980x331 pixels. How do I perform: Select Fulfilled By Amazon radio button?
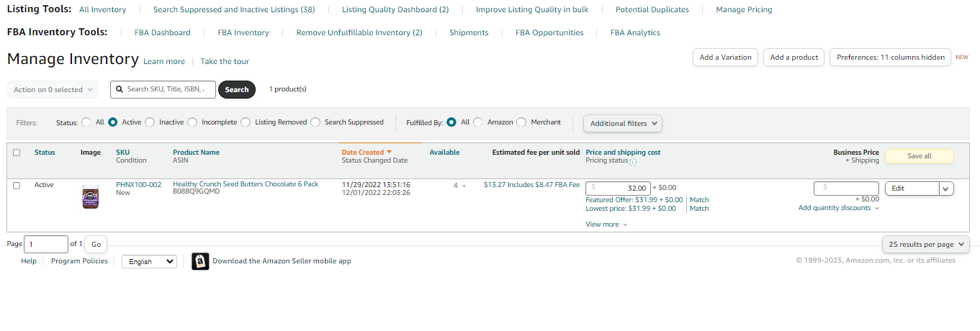478,122
